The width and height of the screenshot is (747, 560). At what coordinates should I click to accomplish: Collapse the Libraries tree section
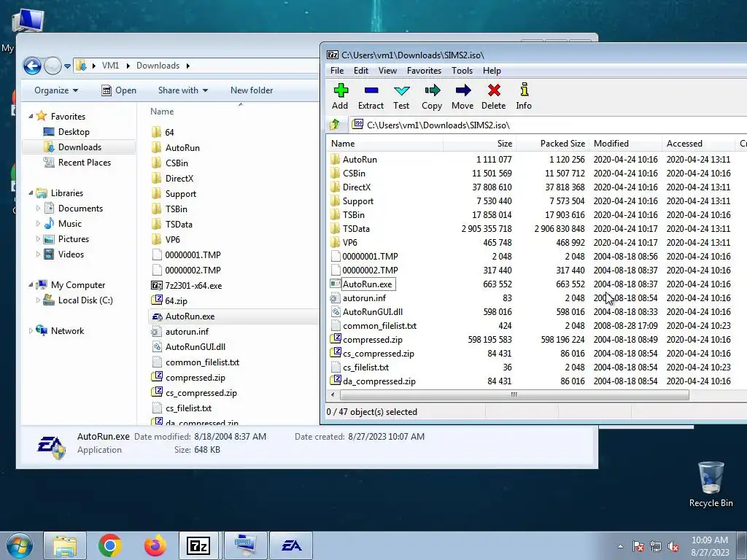coord(31,192)
